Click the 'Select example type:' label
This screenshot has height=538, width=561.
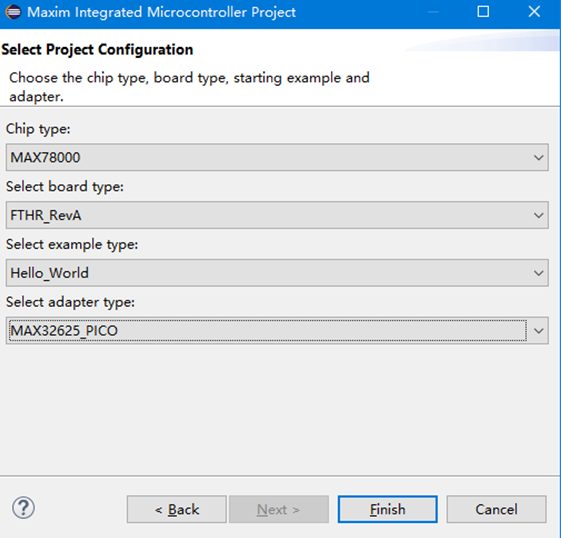pos(72,245)
